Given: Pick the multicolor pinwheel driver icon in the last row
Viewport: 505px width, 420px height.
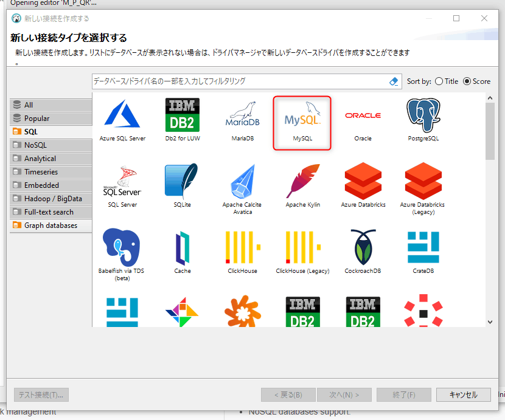Looking at the screenshot, I should (182, 312).
